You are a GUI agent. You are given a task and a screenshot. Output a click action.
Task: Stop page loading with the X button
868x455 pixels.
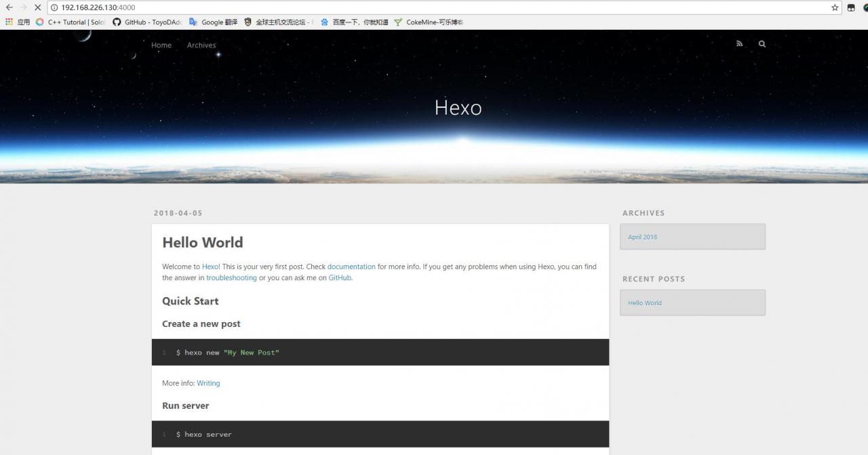point(37,7)
